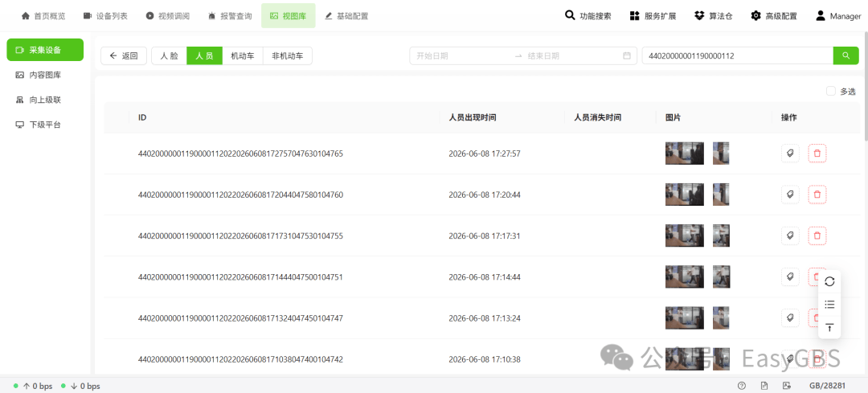Switch to 非机动车 category
The width and height of the screenshot is (868, 393).
click(x=287, y=55)
